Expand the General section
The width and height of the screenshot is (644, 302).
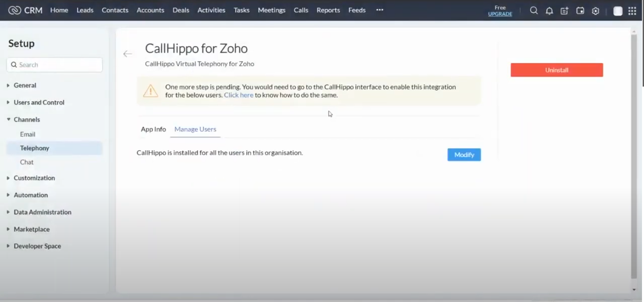coord(8,85)
